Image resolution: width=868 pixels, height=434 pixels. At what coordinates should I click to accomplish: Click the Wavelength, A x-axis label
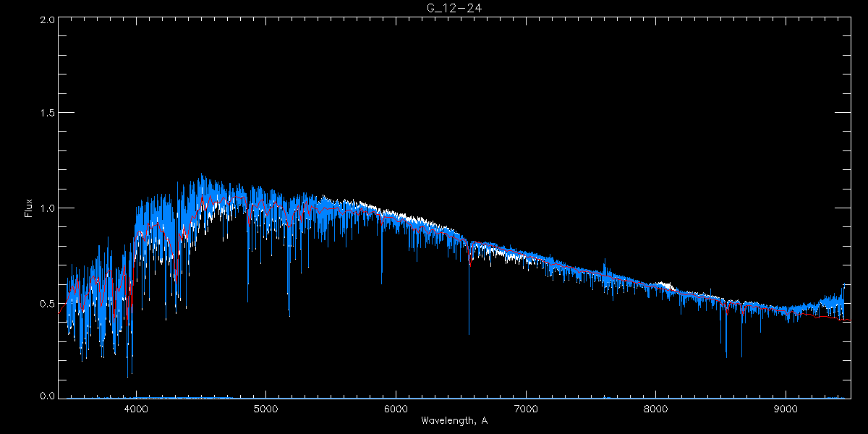[x=454, y=421]
